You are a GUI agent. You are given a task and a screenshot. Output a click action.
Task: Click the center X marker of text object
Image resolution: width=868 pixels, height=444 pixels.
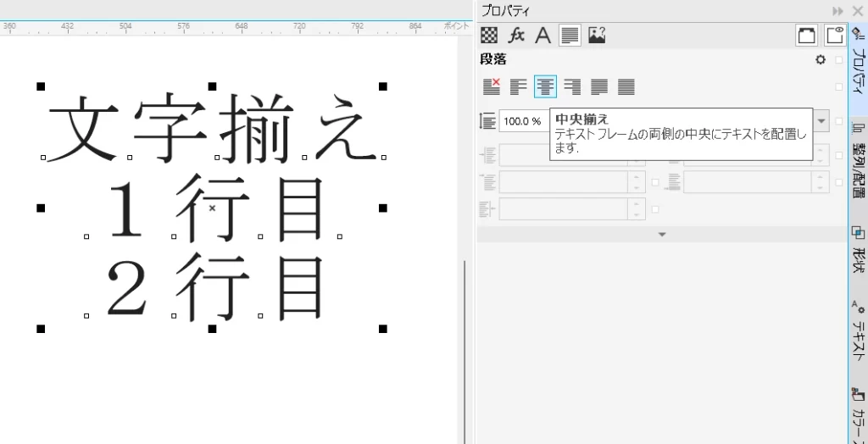(211, 208)
